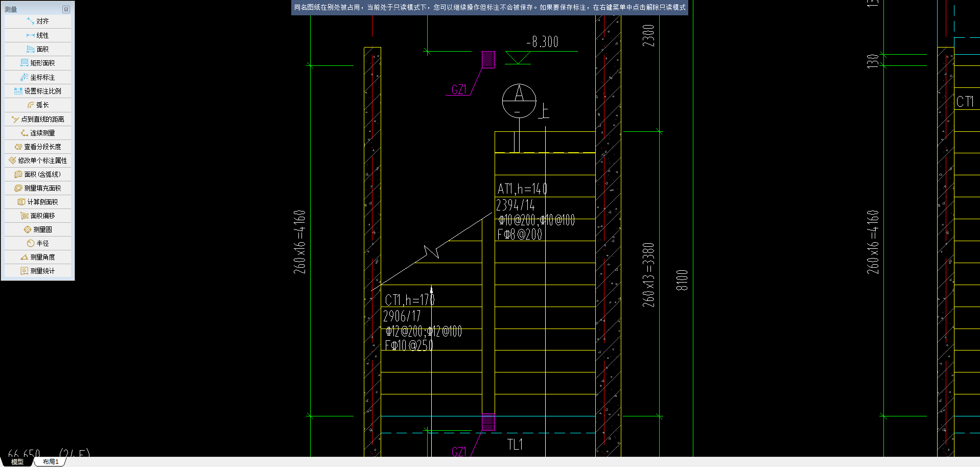980x467 pixels.
Task: Close the 测量 measurement panel
Action: [66, 9]
